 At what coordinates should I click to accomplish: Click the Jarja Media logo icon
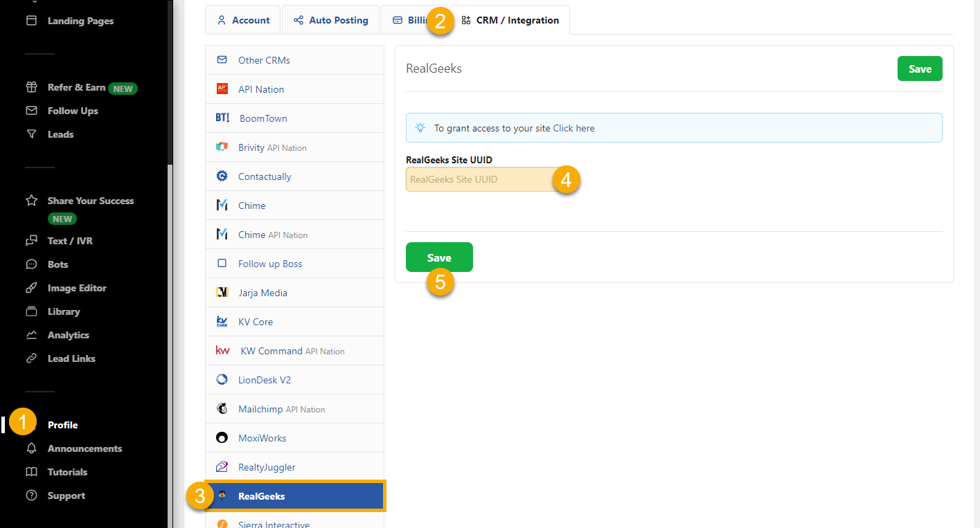click(222, 293)
